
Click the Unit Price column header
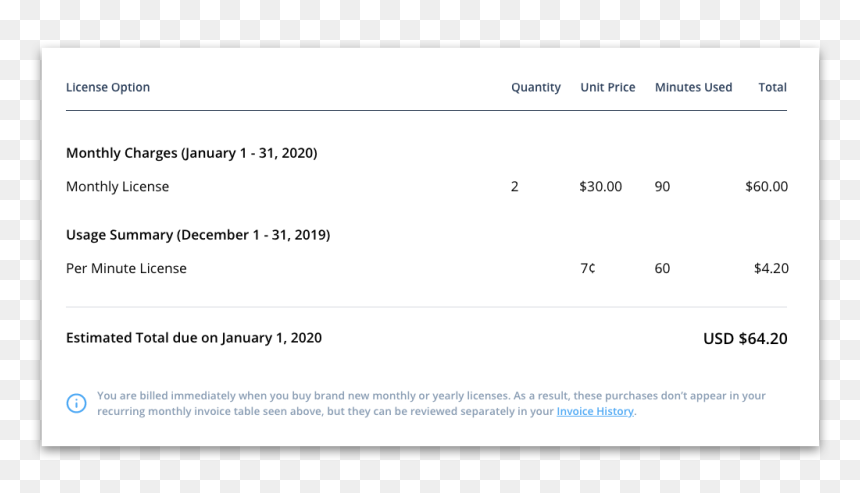[x=608, y=87]
